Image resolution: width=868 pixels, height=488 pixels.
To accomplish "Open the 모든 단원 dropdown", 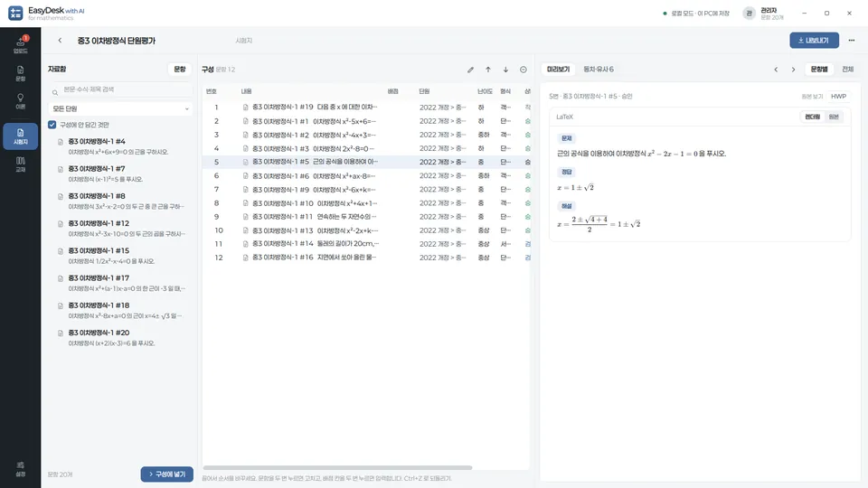I will tap(120, 109).
